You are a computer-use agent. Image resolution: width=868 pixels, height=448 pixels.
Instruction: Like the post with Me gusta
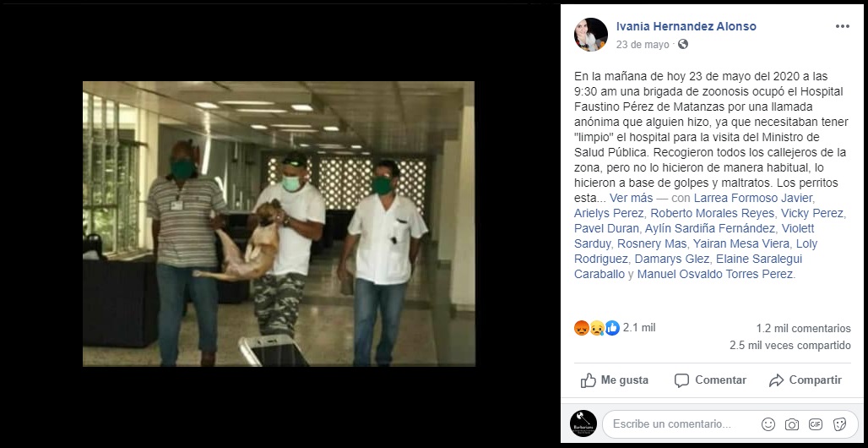tap(614, 380)
